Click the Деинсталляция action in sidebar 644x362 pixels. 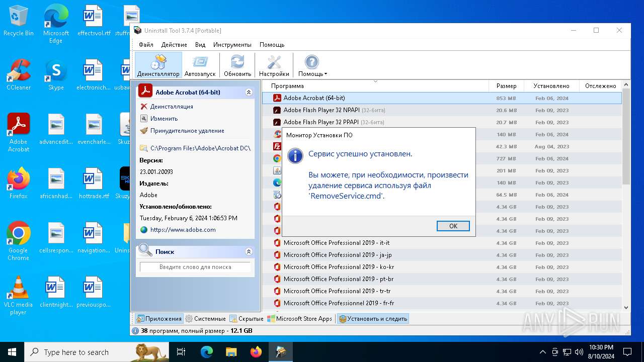pos(171,107)
